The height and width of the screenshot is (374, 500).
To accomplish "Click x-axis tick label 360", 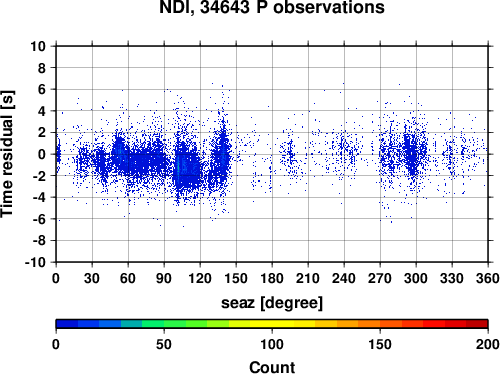I will 488,278.
